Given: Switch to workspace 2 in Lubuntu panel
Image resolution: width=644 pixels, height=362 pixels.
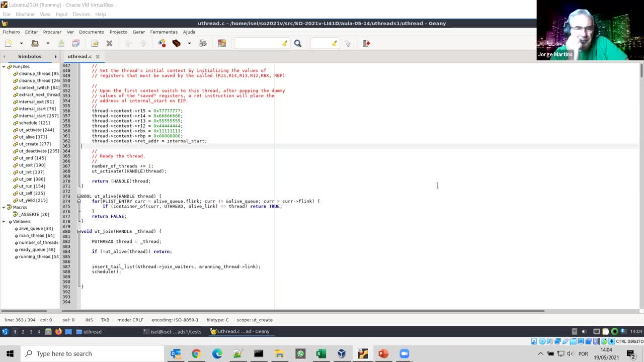Looking at the screenshot, I should tap(23, 331).
